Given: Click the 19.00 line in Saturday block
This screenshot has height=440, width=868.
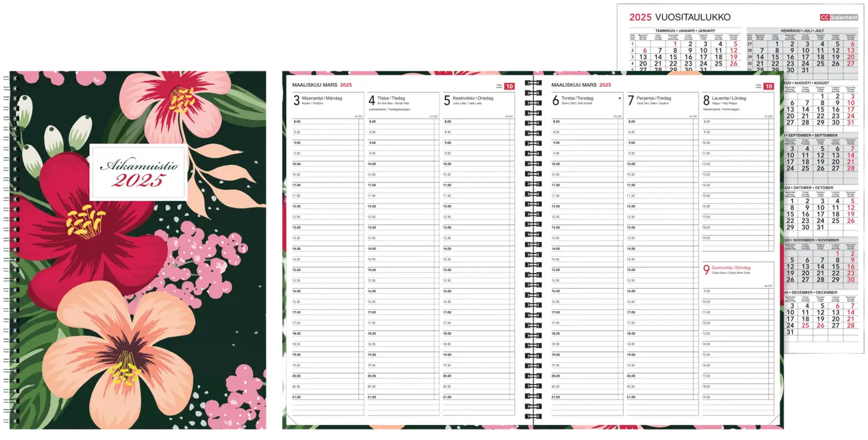Looking at the screenshot, I should (738, 238).
